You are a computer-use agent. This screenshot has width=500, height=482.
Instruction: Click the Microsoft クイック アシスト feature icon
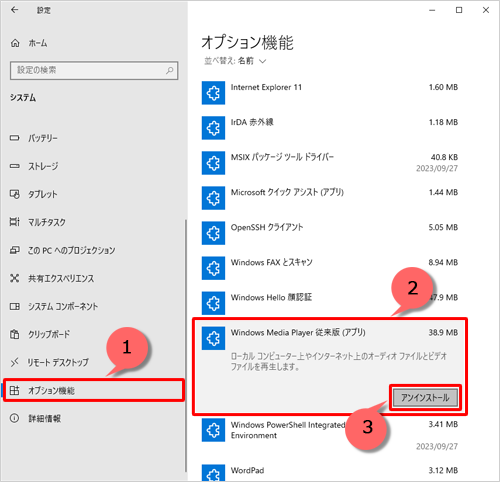coord(213,198)
